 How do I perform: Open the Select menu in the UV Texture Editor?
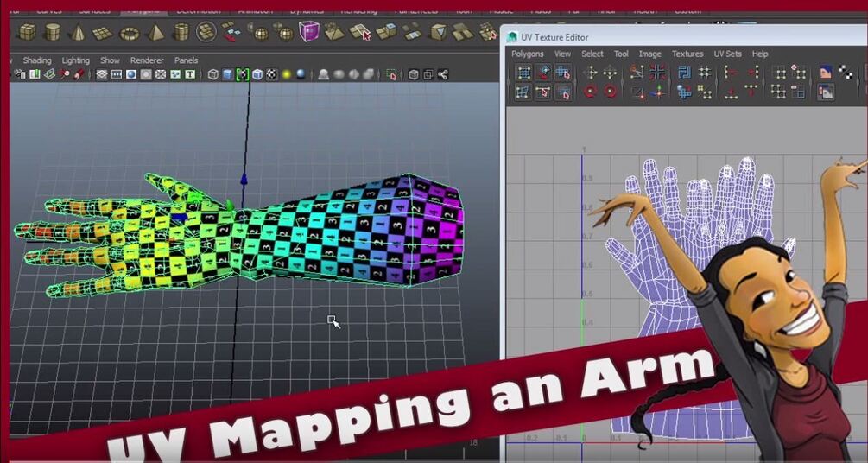click(592, 54)
